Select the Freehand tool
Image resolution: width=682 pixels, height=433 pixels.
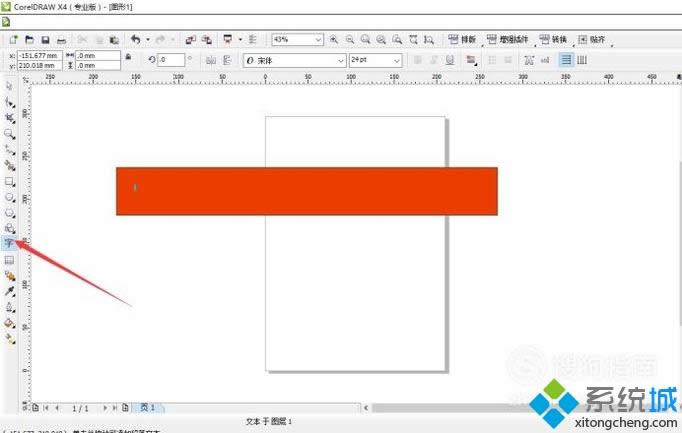click(10, 150)
